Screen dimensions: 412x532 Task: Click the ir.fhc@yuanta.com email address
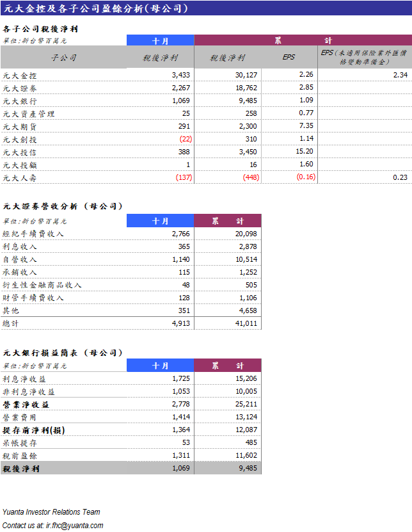(74, 526)
